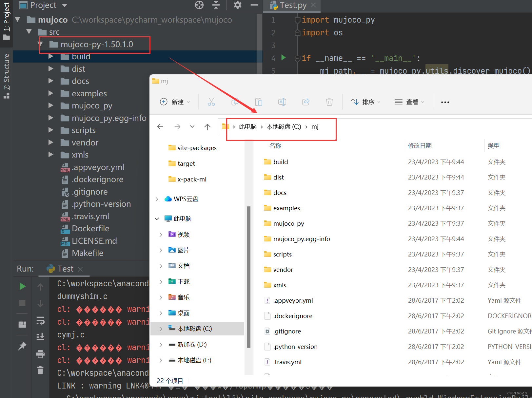Click the Print icon in Run panel

coord(40,354)
